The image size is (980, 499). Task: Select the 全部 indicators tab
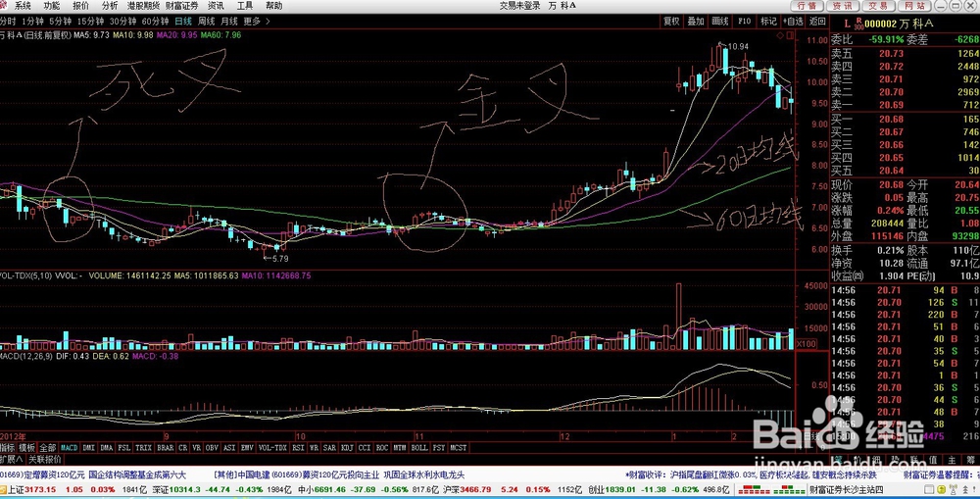point(47,448)
